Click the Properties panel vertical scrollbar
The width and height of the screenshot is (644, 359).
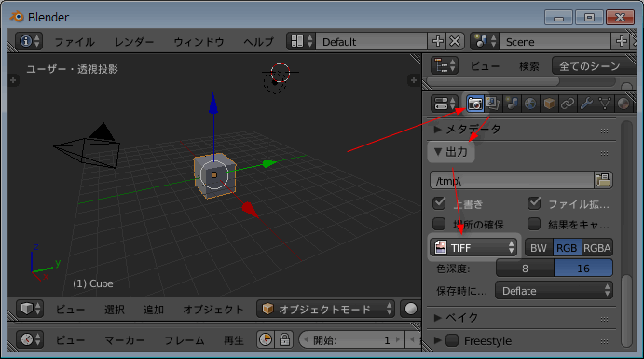tap(626, 311)
